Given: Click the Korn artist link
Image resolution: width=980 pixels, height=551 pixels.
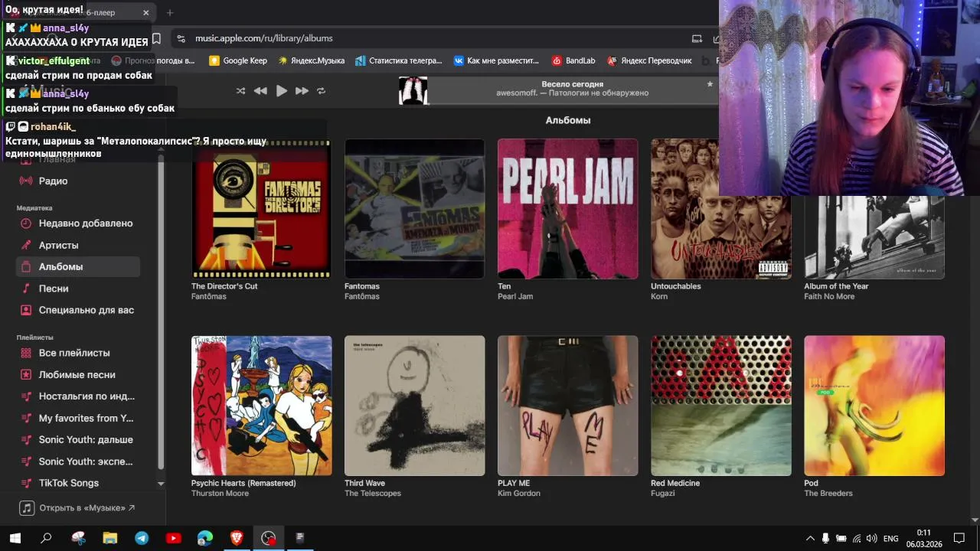Looking at the screenshot, I should 659,296.
